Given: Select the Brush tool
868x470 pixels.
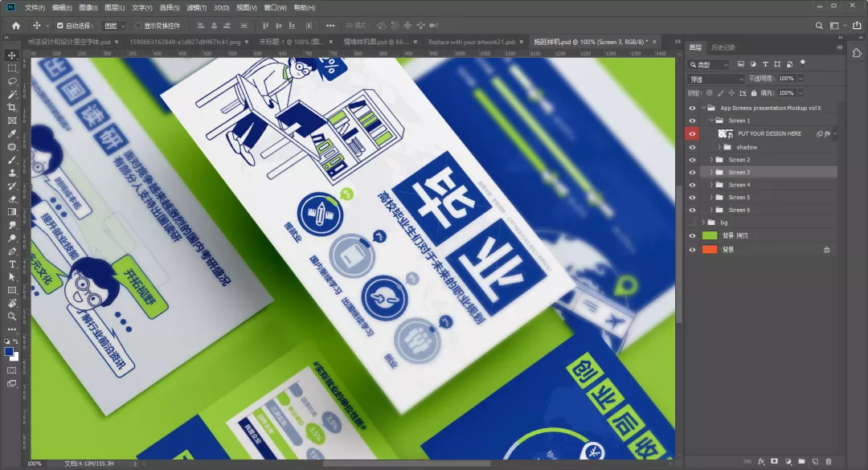Looking at the screenshot, I should coord(11,160).
